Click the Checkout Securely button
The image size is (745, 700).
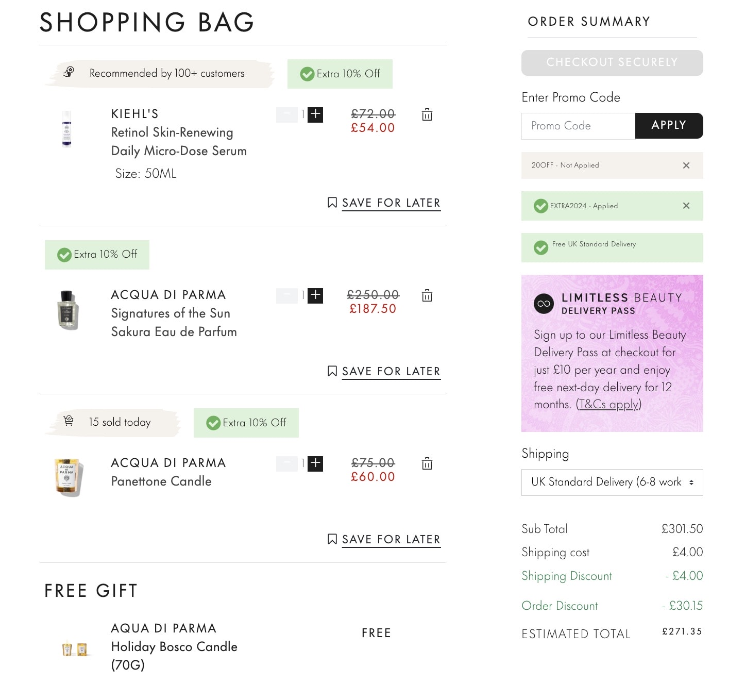[x=612, y=63]
